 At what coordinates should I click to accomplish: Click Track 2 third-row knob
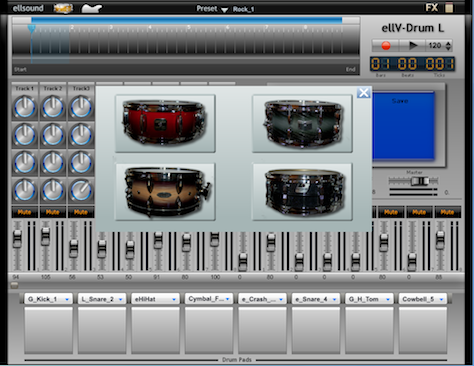tap(53, 163)
